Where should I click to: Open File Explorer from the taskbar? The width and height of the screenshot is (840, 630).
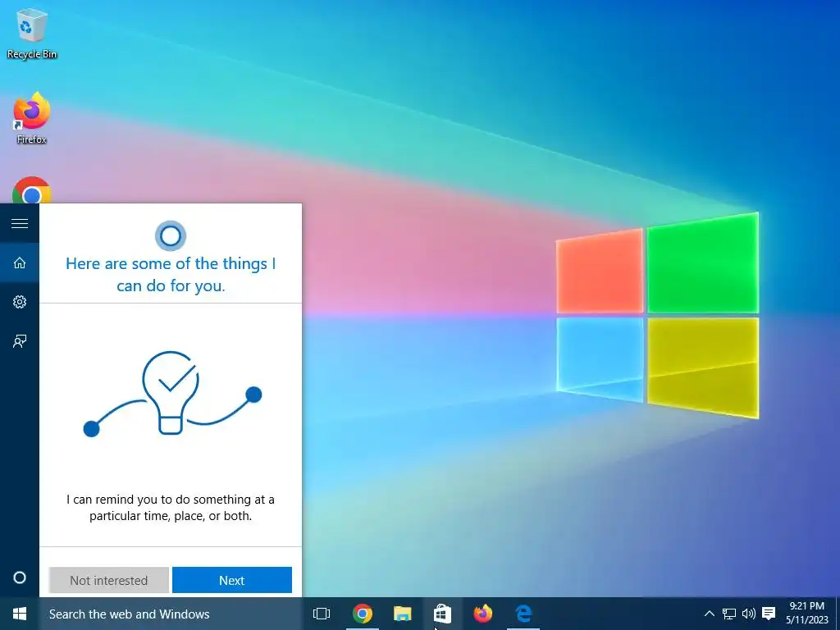click(403, 614)
